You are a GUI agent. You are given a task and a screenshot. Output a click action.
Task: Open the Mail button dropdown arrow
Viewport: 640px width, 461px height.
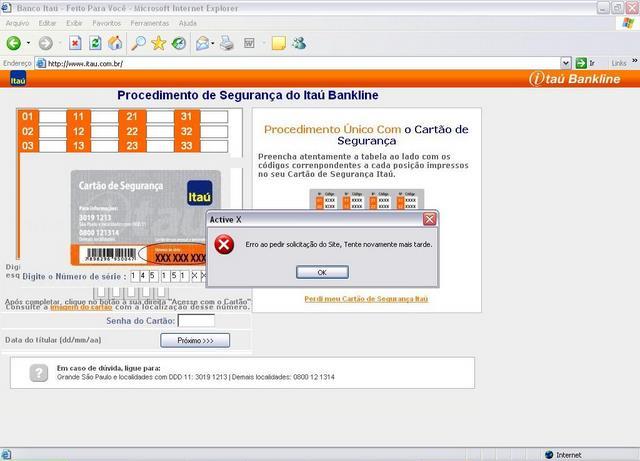[213, 43]
